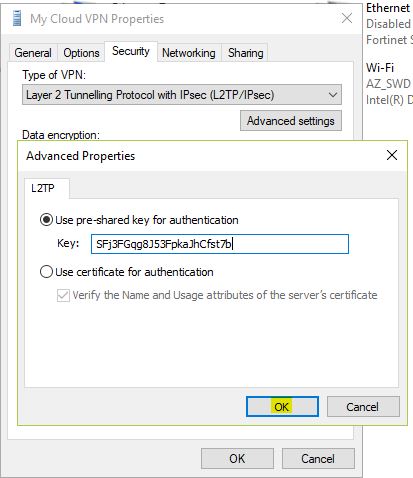The image size is (413, 478).
Task: Select the Security tab
Action: click(131, 51)
